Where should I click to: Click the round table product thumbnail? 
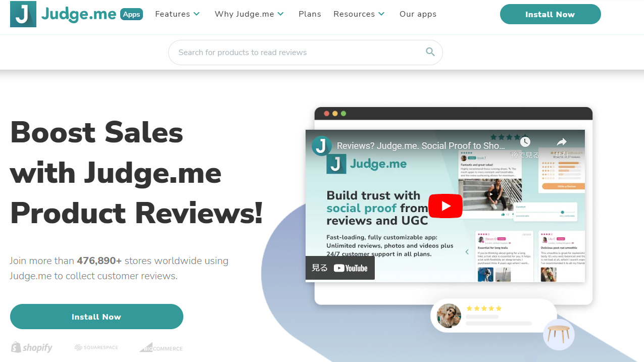click(x=559, y=334)
